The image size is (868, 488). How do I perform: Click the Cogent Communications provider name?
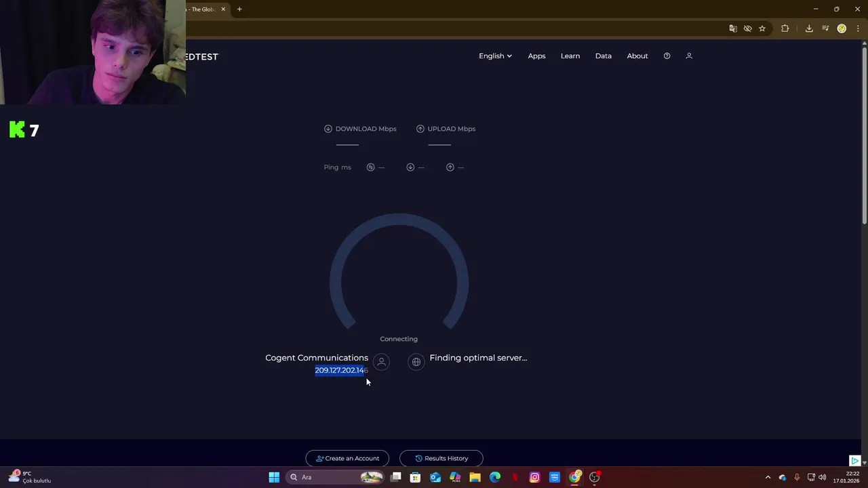coord(317,358)
